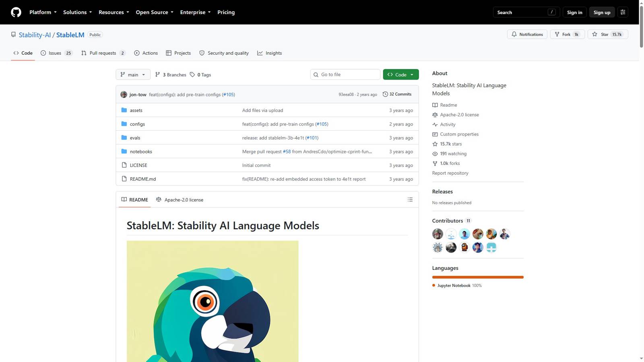Click the top Search box
The image size is (644, 362).
pyautogui.click(x=526, y=12)
